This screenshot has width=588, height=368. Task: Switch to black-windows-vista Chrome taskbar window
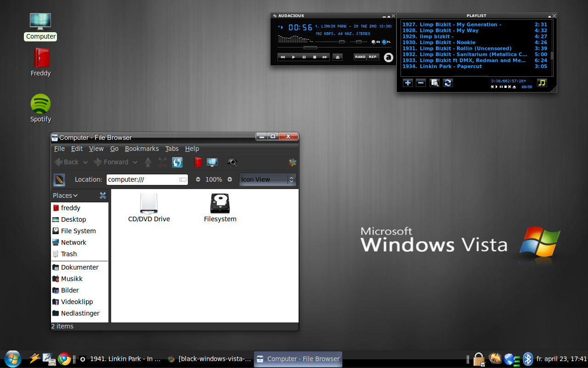(x=209, y=359)
